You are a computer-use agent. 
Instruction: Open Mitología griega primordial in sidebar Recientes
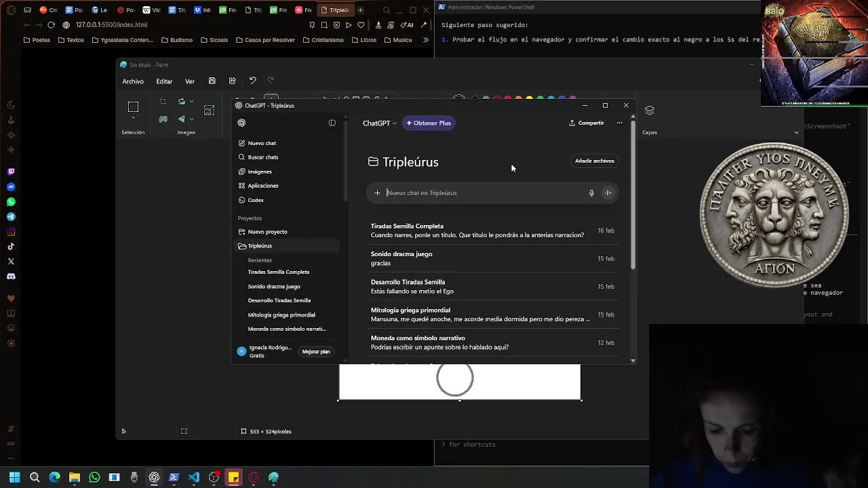click(x=281, y=315)
